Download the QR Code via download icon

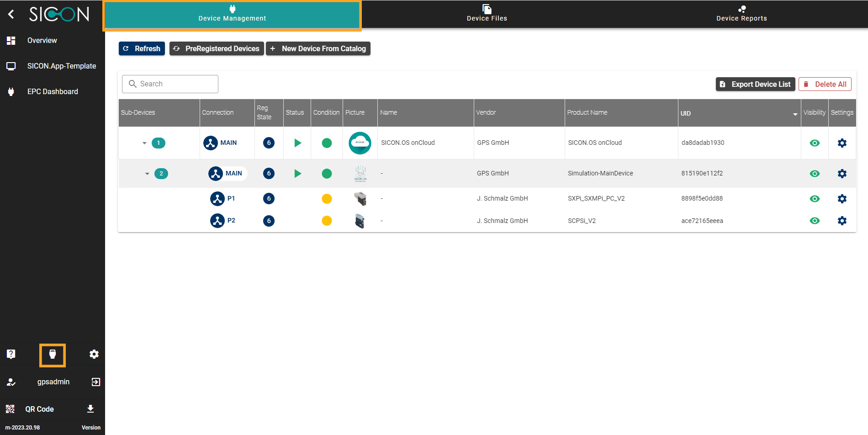(90, 409)
